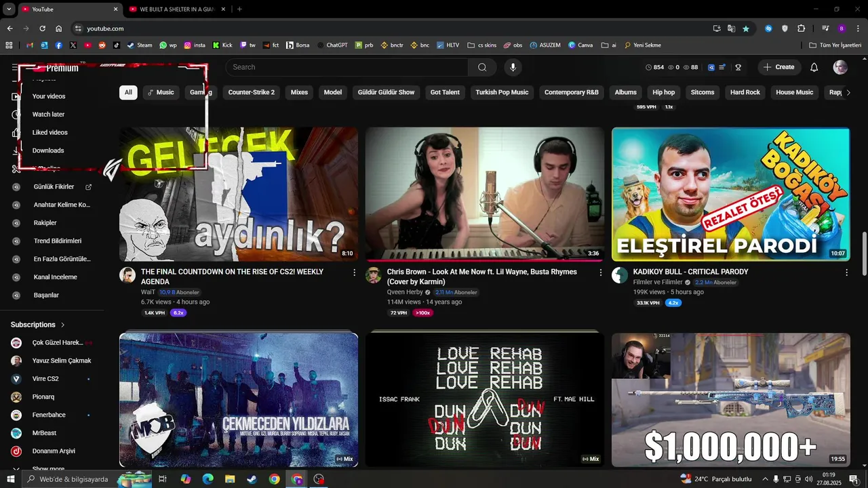Open Downloads in the sidebar
This screenshot has width=868, height=488.
[x=48, y=150]
